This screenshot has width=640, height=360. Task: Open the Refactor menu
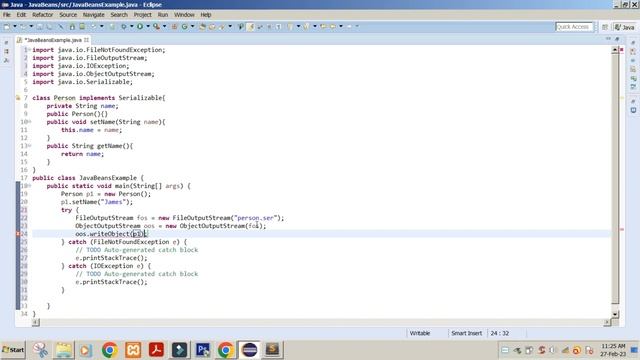42,15
